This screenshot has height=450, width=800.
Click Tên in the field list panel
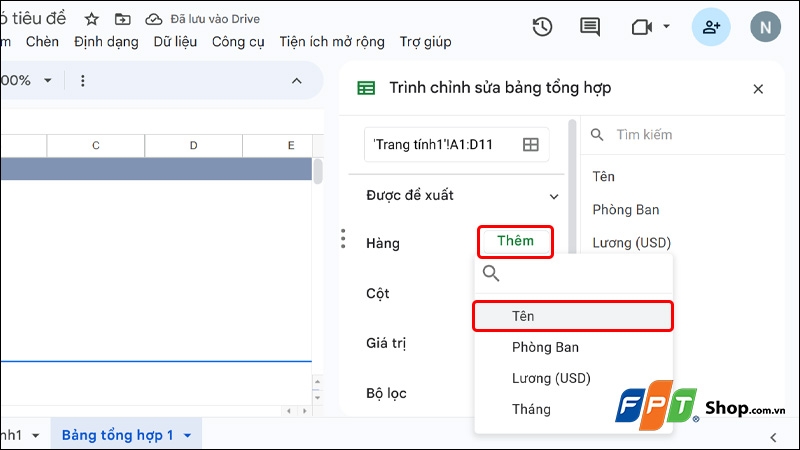604,177
